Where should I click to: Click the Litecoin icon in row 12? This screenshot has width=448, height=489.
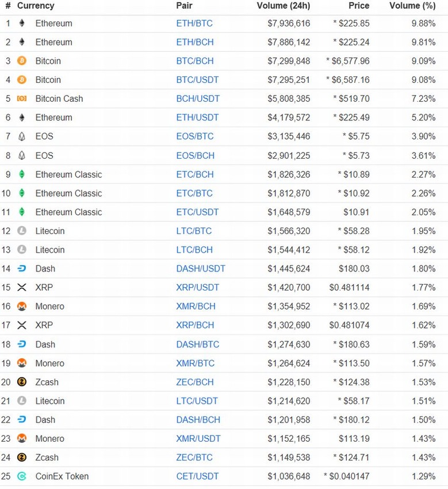tap(22, 231)
